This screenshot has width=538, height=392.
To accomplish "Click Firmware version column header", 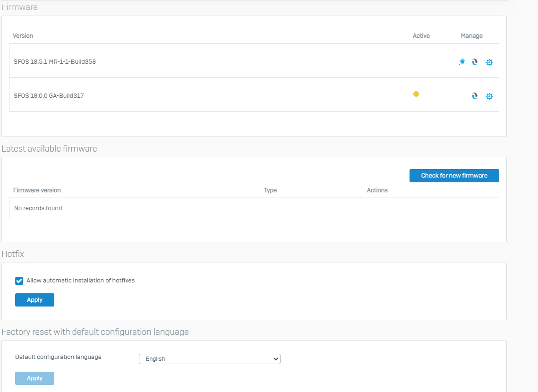I will click(37, 190).
